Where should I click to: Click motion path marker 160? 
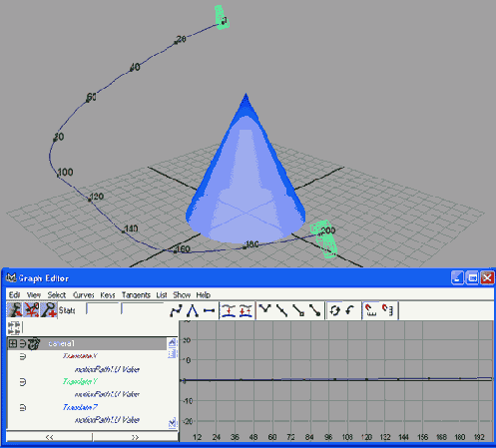click(182, 249)
